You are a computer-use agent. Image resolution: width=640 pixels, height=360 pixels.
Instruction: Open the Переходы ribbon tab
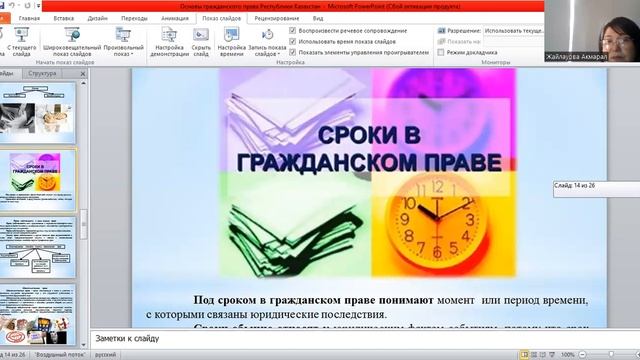pos(134,18)
